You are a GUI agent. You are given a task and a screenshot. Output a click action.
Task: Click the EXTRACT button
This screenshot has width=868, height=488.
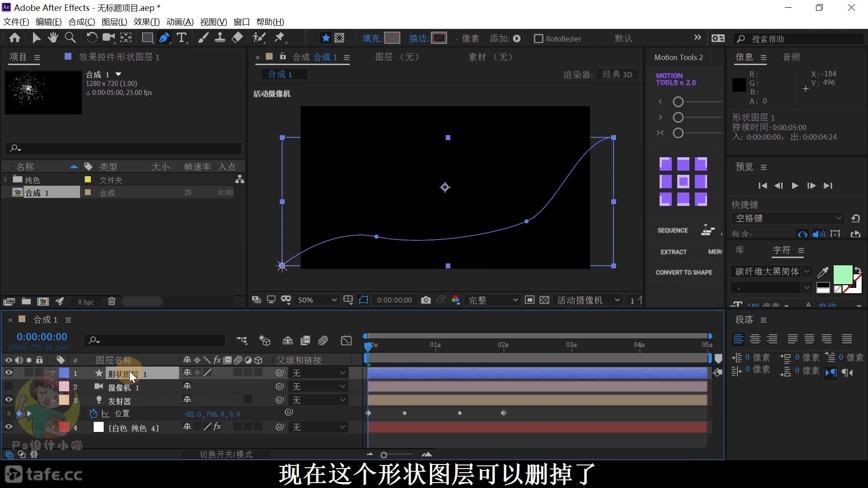pos(674,252)
